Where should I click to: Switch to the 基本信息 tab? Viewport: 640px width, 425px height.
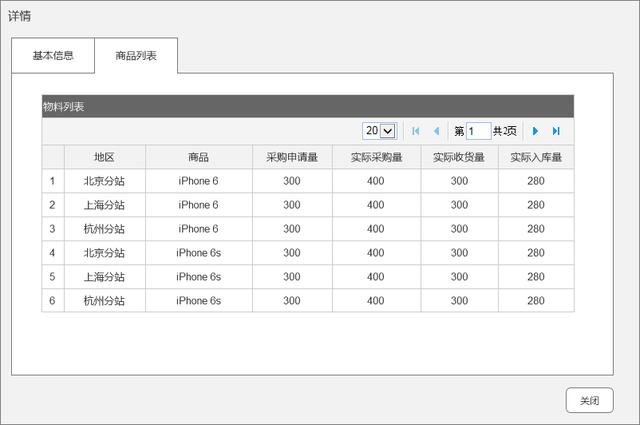pos(53,56)
